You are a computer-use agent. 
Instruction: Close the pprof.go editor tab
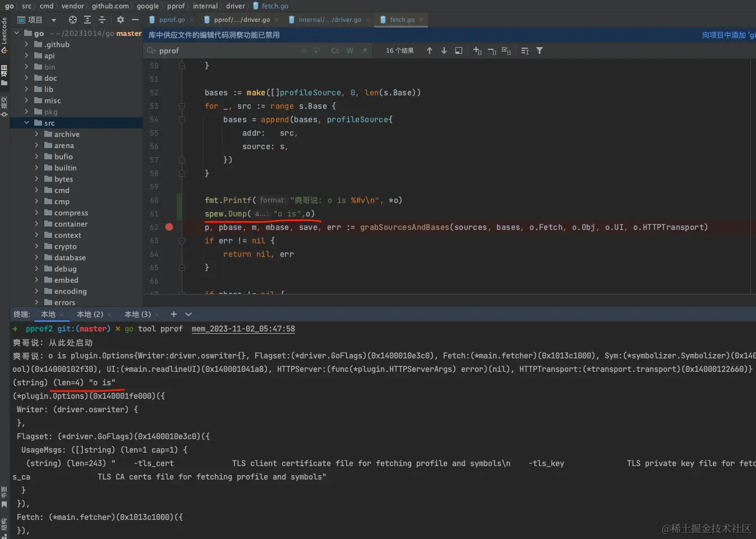pos(192,20)
